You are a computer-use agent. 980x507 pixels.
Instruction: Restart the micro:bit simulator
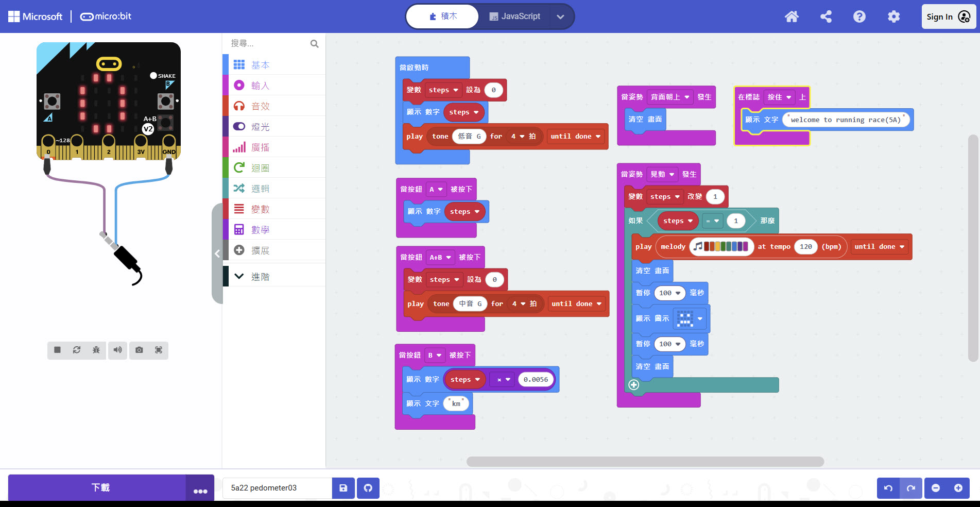(x=77, y=350)
